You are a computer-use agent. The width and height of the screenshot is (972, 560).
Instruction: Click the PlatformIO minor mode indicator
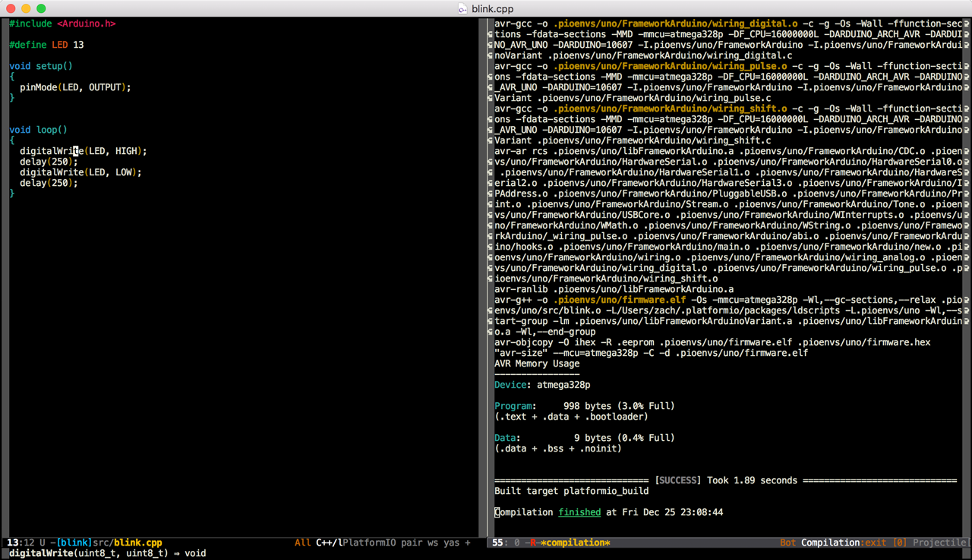tap(371, 543)
